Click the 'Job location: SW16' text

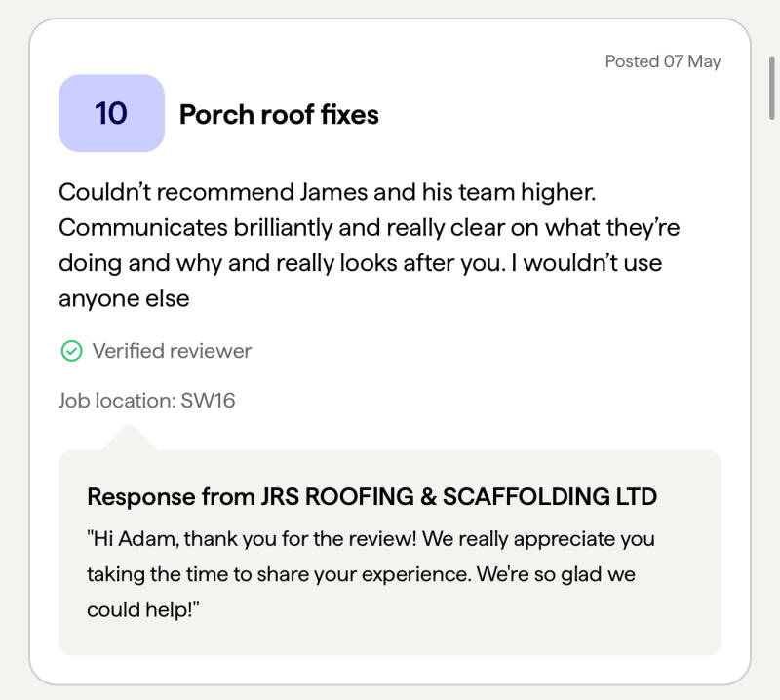click(x=146, y=400)
